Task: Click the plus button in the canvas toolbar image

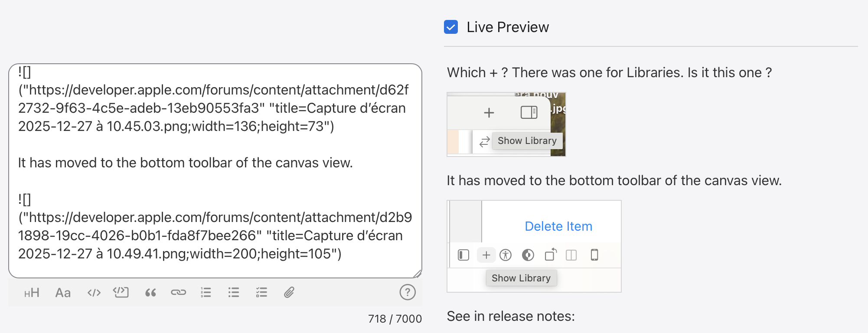Action: (486, 255)
